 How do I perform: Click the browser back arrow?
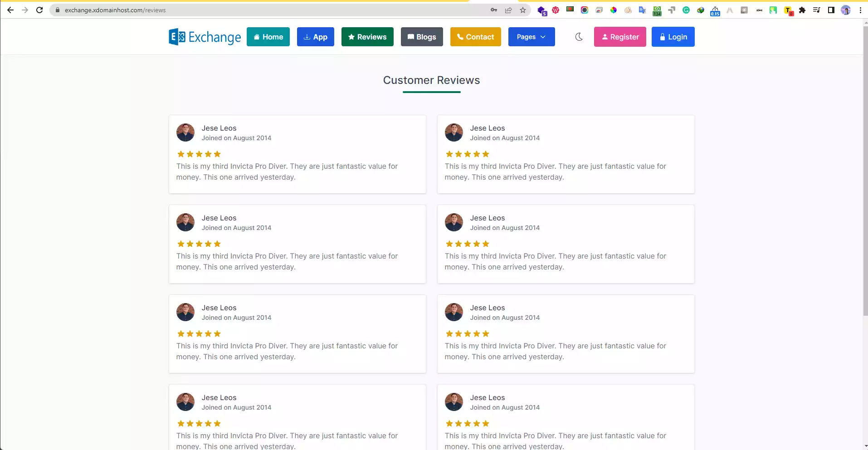[x=10, y=10]
